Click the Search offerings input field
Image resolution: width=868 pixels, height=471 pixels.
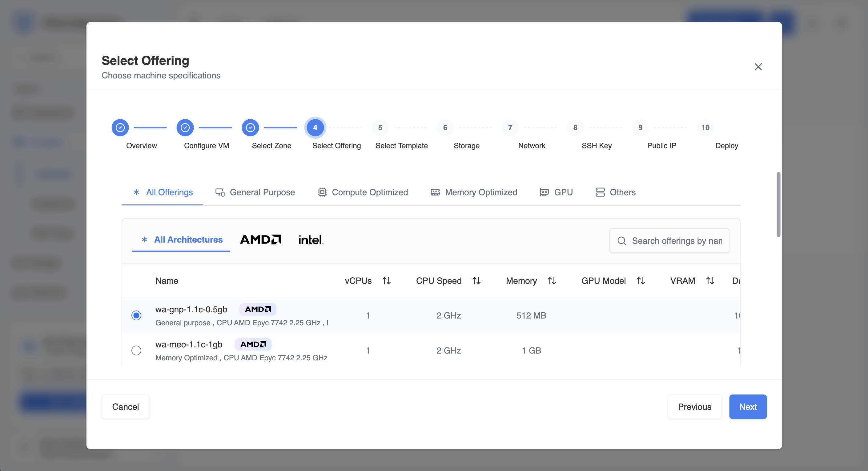[x=669, y=241]
